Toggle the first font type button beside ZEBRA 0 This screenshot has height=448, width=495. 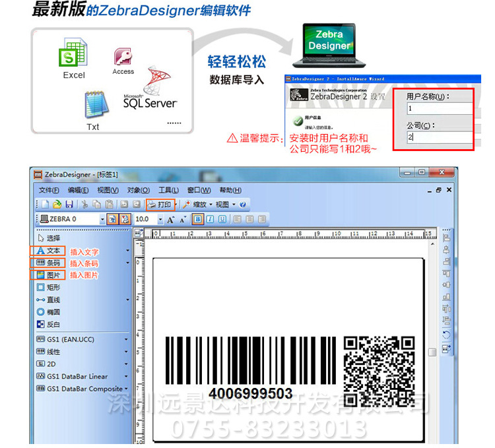[112, 219]
